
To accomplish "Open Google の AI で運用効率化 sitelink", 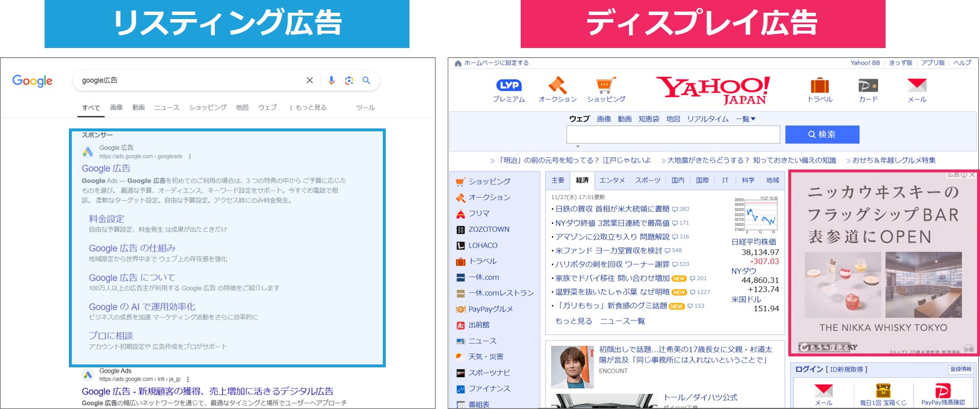I will point(142,307).
